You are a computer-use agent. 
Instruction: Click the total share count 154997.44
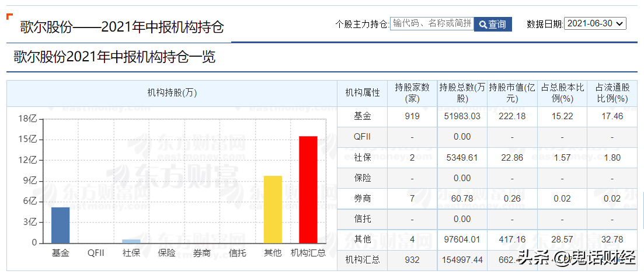pyautogui.click(x=462, y=259)
